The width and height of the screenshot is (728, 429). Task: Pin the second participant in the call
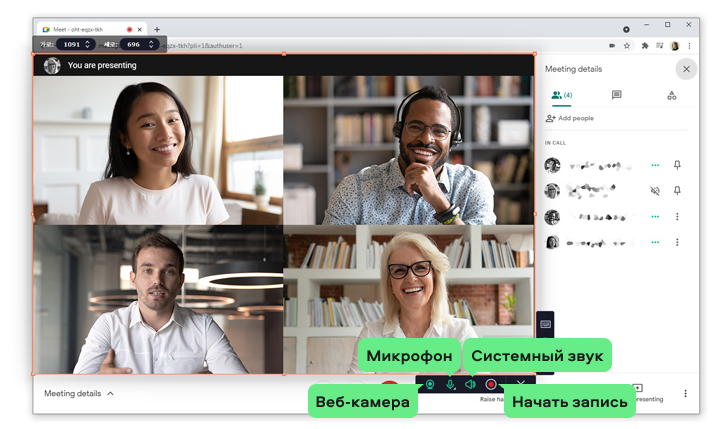click(677, 190)
